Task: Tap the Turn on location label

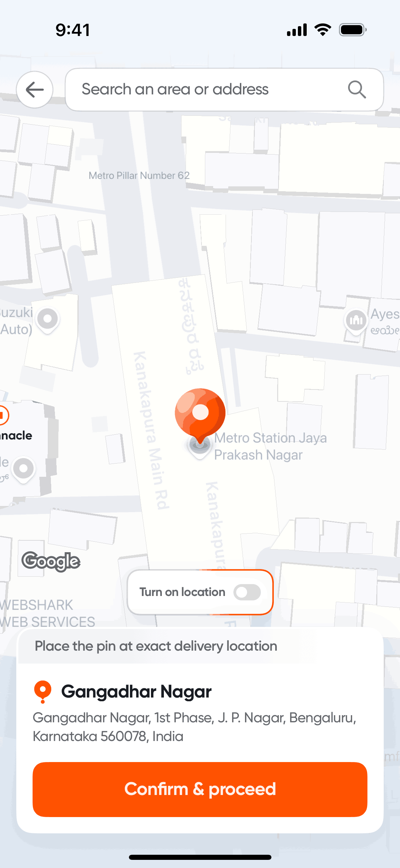Action: pos(182,592)
